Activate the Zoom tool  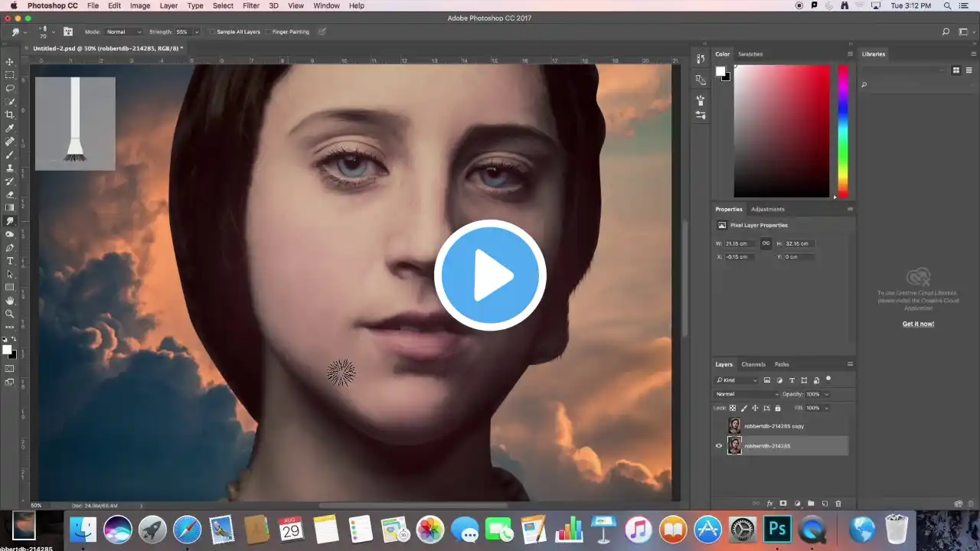tap(10, 314)
